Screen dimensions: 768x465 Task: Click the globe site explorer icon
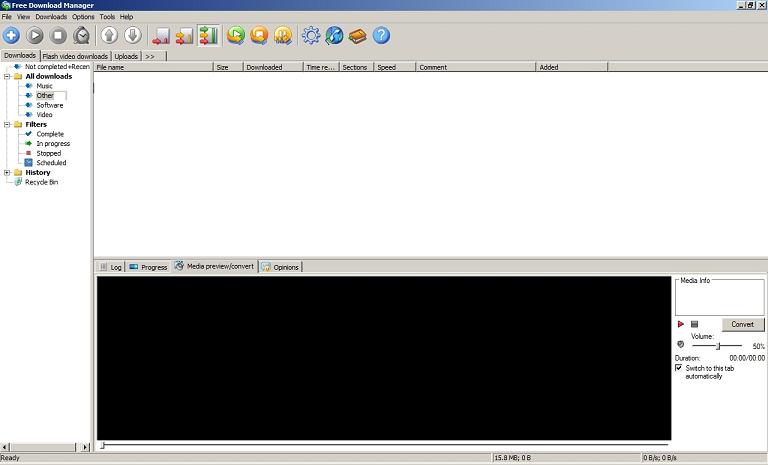[x=335, y=36]
